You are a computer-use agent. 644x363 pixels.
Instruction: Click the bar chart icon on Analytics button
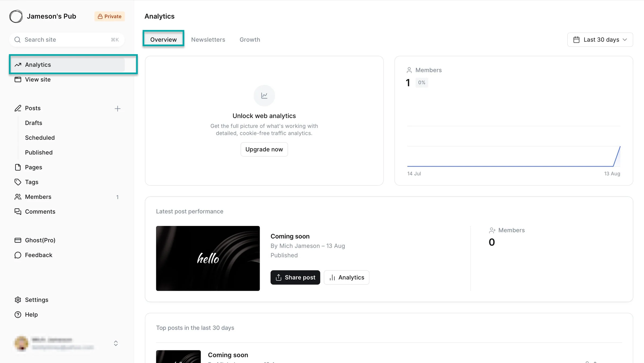click(332, 278)
